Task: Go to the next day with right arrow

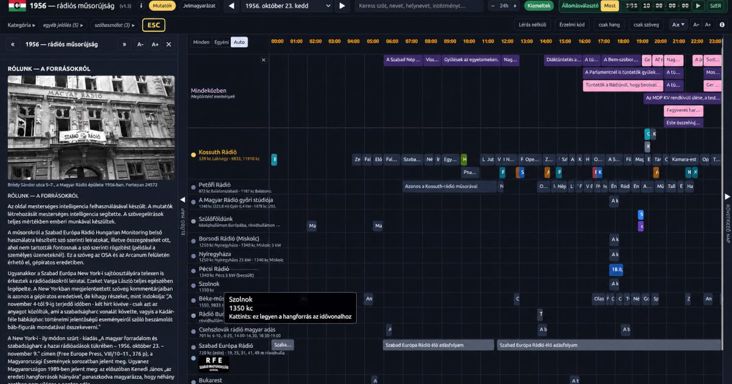Action: pyautogui.click(x=342, y=6)
